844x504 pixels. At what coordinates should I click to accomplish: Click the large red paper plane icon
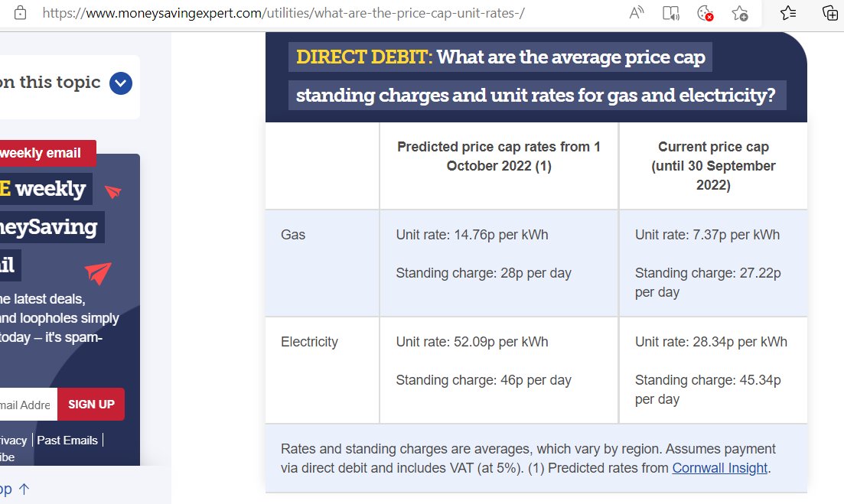click(98, 273)
